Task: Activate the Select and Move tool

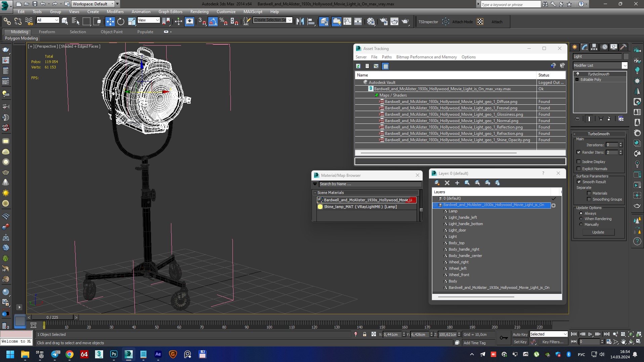Action: coord(110,22)
